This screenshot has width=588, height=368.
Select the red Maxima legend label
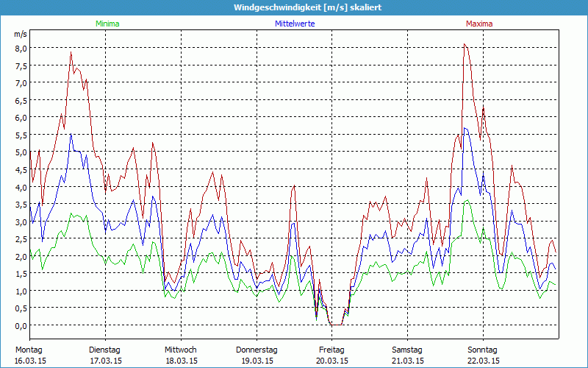click(479, 24)
